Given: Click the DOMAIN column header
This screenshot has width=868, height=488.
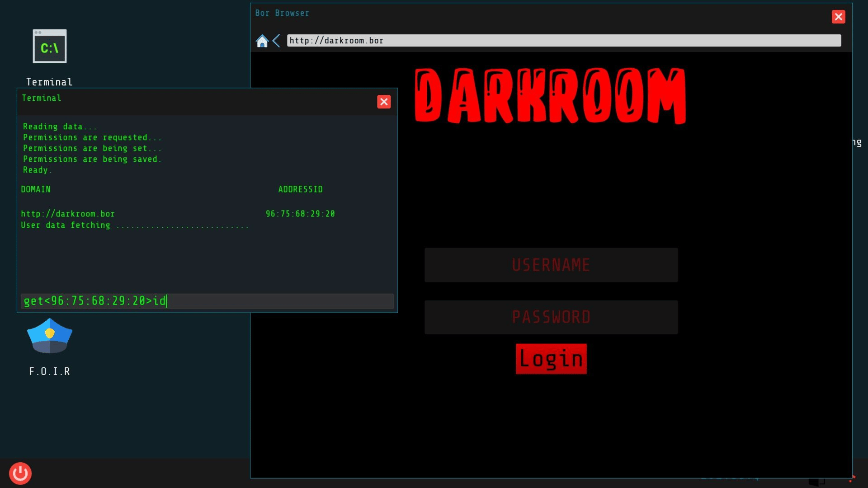Looking at the screenshot, I should 36,189.
